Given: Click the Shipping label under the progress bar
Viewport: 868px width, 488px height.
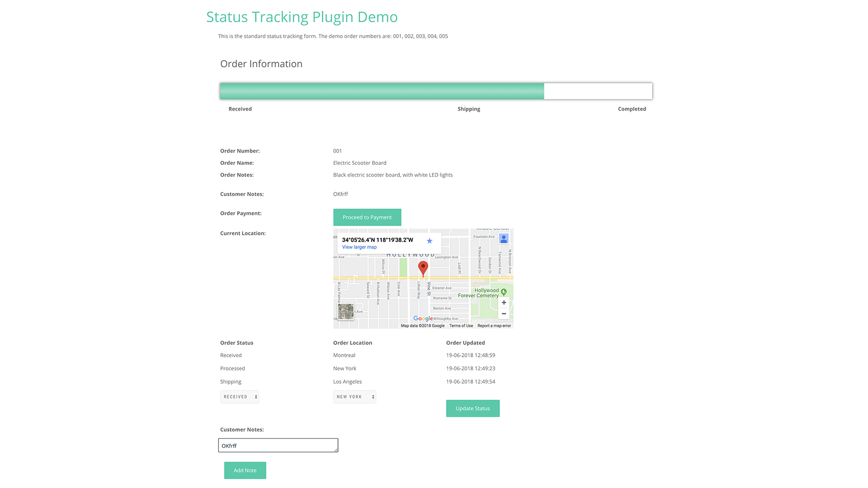Looking at the screenshot, I should (469, 109).
